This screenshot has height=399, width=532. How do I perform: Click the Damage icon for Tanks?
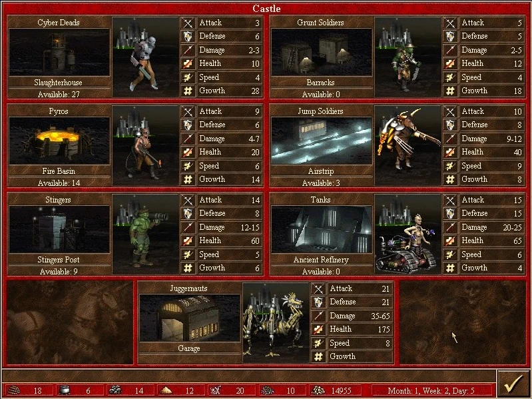(x=450, y=227)
